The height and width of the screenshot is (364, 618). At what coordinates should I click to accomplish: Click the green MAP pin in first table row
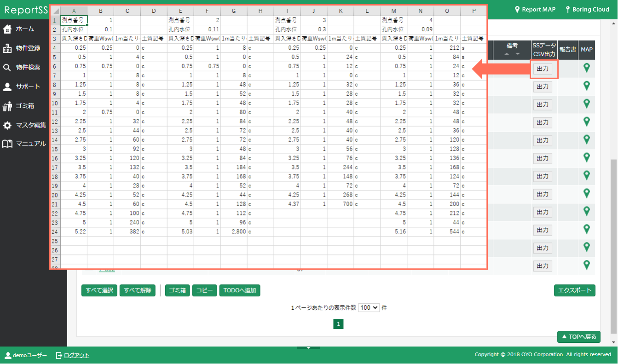pyautogui.click(x=586, y=69)
